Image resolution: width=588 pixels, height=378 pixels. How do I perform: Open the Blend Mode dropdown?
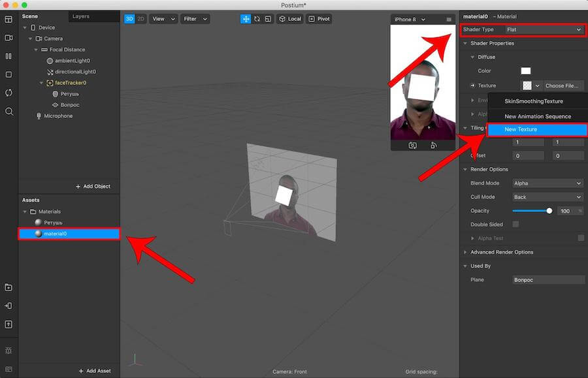click(547, 183)
